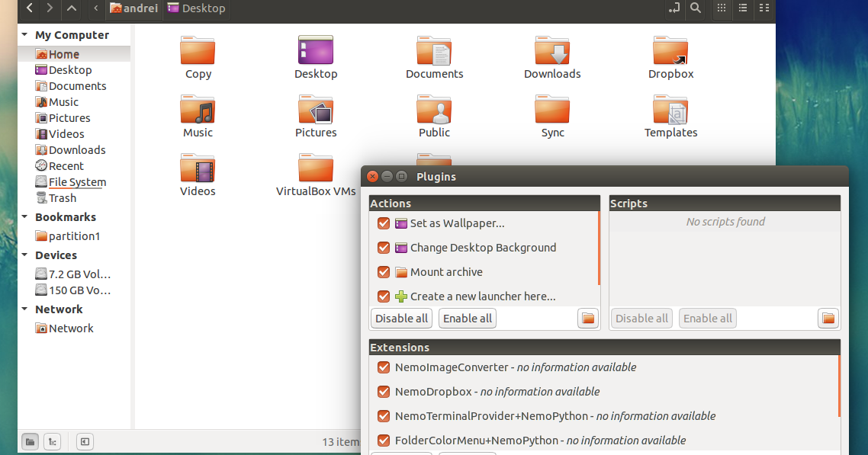Click Enable all for Scripts
This screenshot has width=868, height=455.
pos(707,318)
